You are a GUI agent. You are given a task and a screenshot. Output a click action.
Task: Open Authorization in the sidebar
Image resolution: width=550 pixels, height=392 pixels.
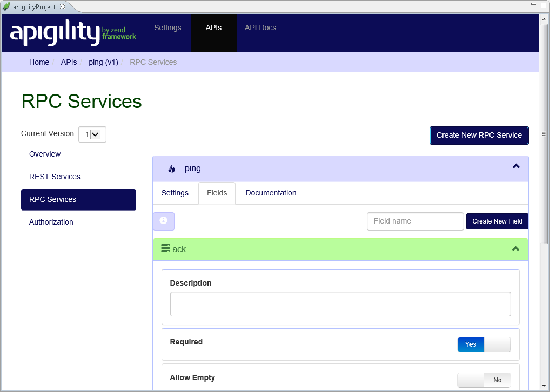click(x=51, y=222)
